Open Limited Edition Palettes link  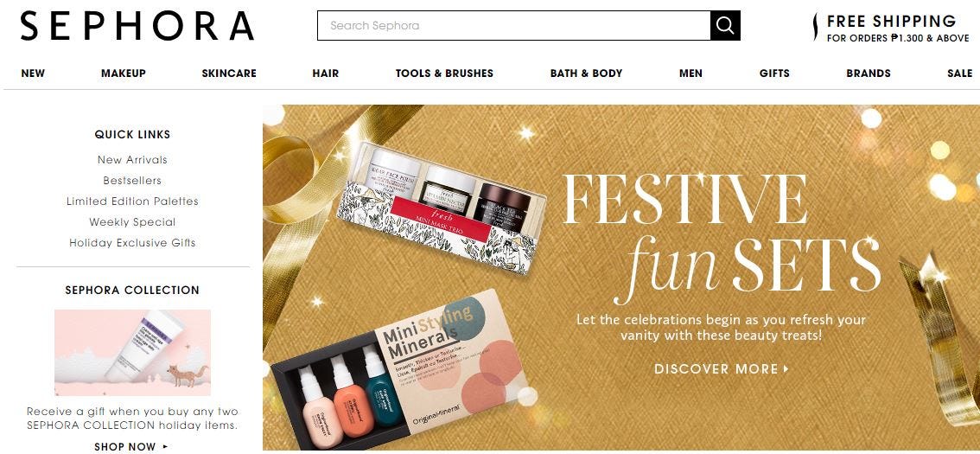coord(132,201)
